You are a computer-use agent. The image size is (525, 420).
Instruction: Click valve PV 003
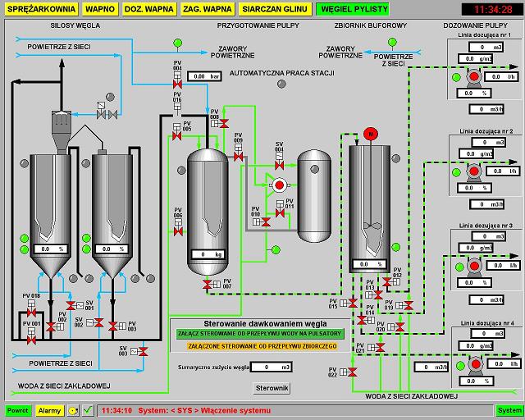[x=113, y=326]
